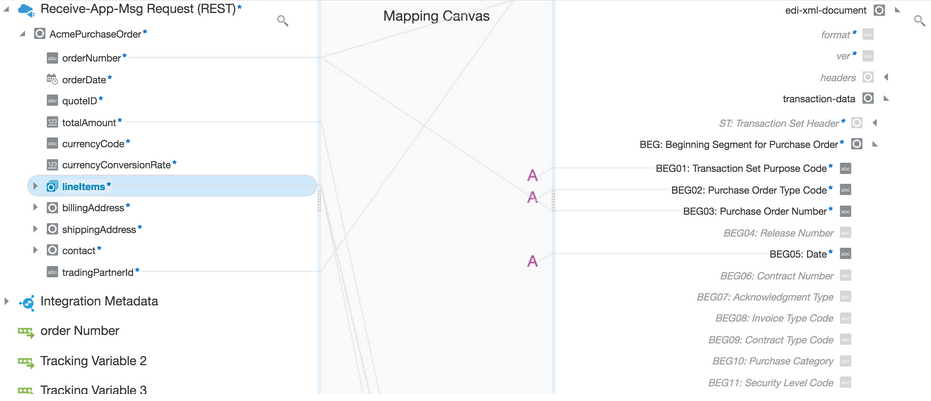Image resolution: width=931 pixels, height=401 pixels.
Task: Click the edi-xml-document node icon
Action: (879, 11)
